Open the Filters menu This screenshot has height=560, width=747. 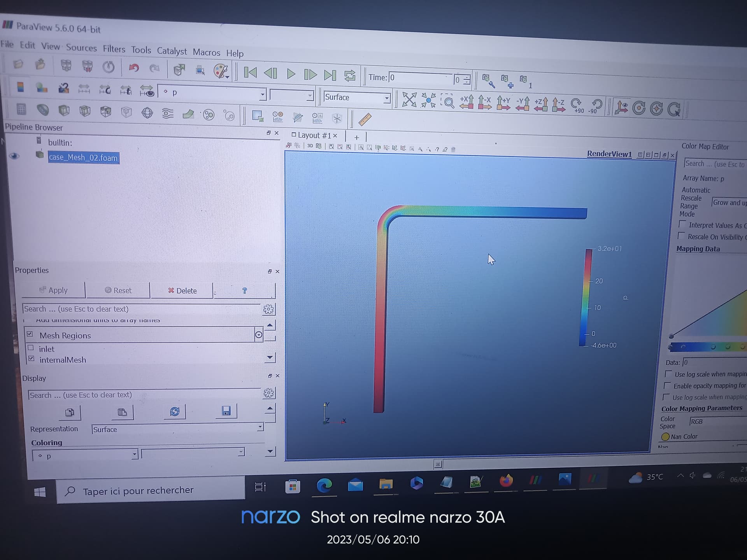(114, 49)
